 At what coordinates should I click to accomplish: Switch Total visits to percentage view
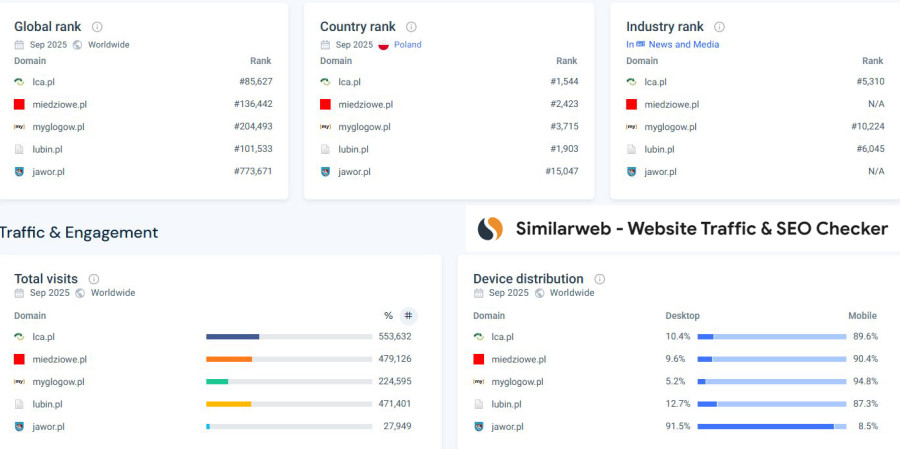(388, 316)
